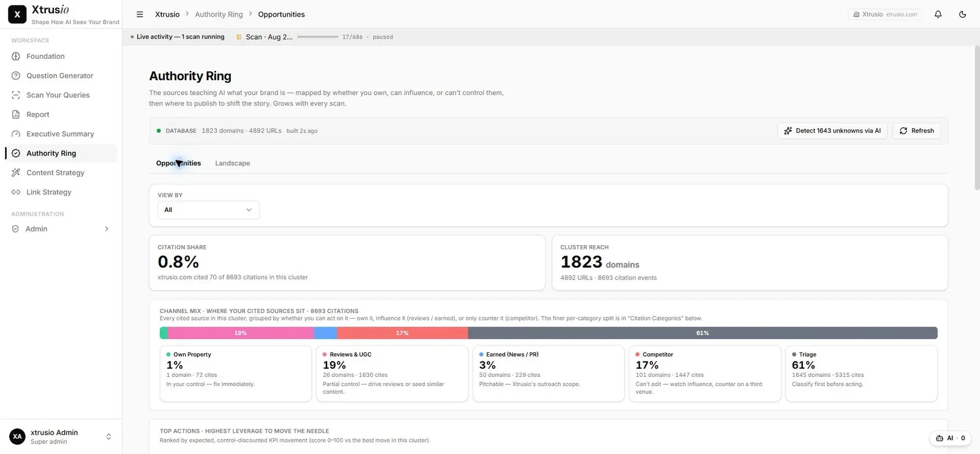Open the Xtrusio xtrusio.com workspace selector

(885, 15)
